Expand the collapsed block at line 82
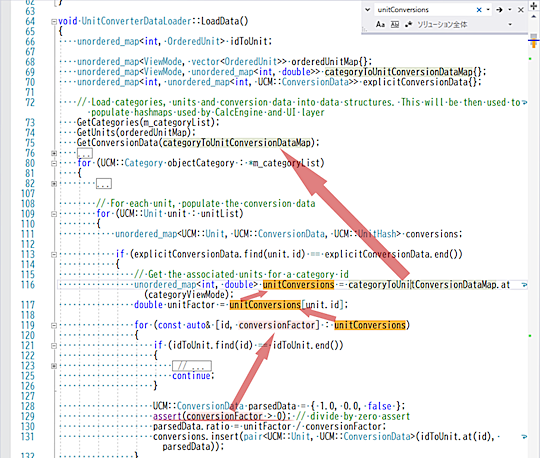540x458 pixels. (54, 184)
